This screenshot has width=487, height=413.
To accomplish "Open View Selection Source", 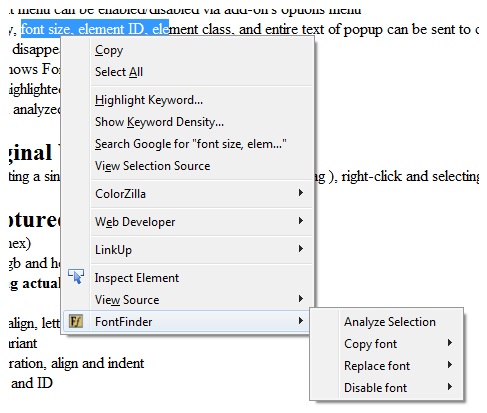I will pos(188,166).
